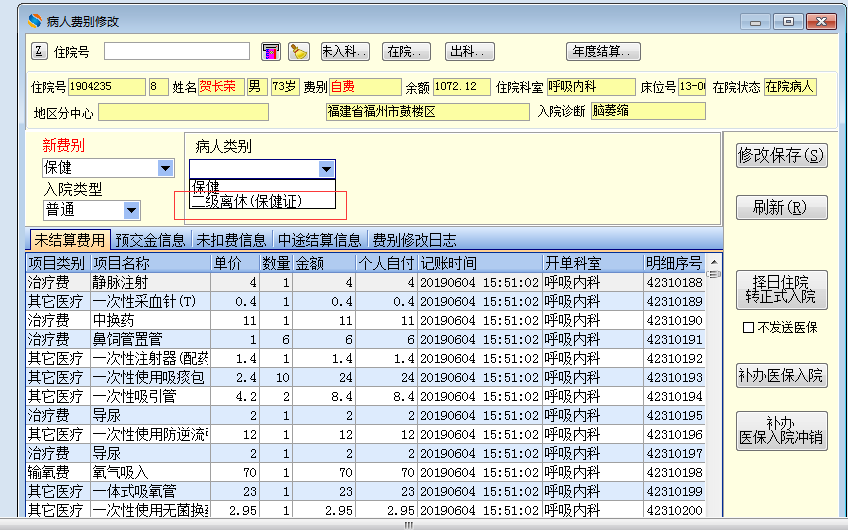Click the 床位号 field
848x530 pixels.
pyautogui.click(x=692, y=87)
